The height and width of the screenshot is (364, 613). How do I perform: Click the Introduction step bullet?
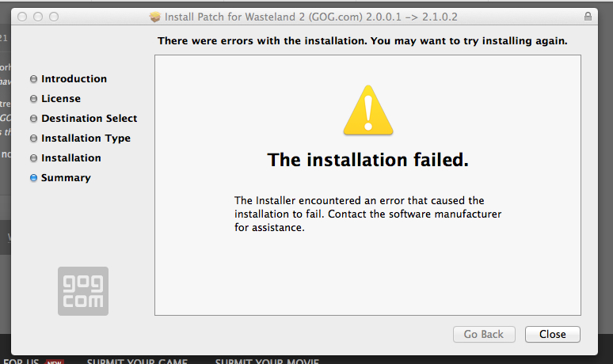[33, 79]
